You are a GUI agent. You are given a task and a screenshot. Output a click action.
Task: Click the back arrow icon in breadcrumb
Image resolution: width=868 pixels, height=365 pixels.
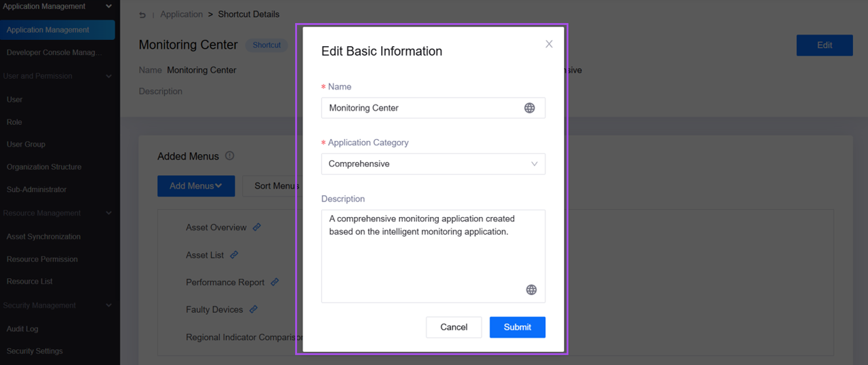(x=142, y=14)
